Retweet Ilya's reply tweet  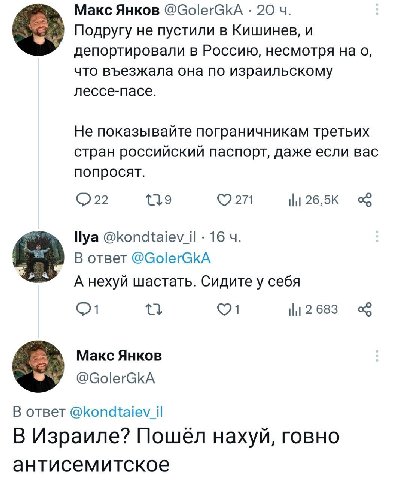click(154, 310)
